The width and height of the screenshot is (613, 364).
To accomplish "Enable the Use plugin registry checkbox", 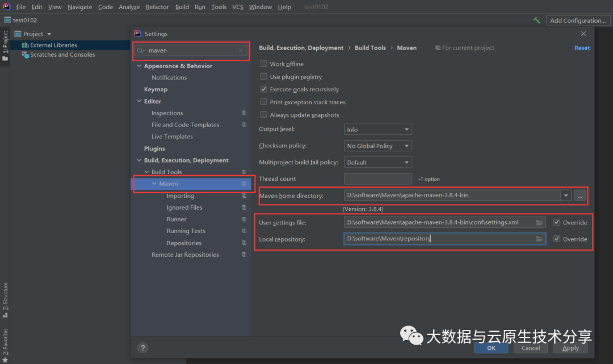I will [x=264, y=77].
